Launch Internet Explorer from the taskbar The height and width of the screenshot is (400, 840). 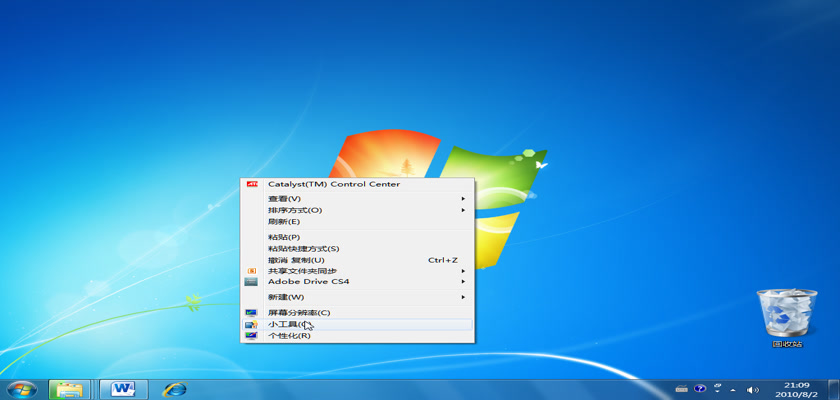[175, 389]
